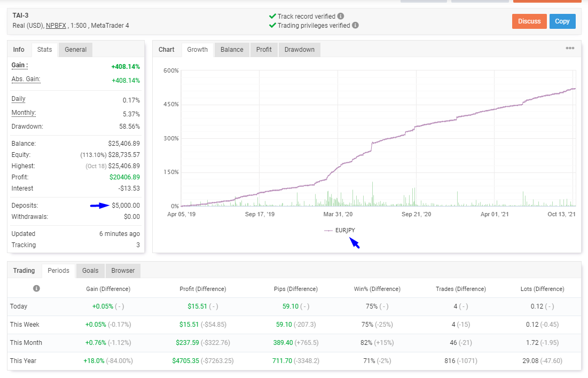Click the Updated 6 minutes ago value
This screenshot has height=378, width=588.
click(120, 234)
